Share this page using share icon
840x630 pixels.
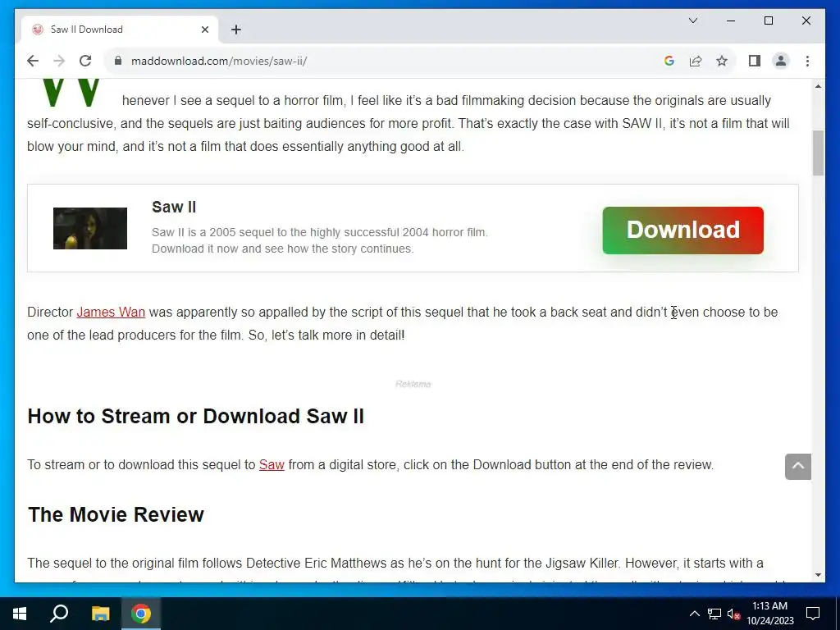click(696, 61)
